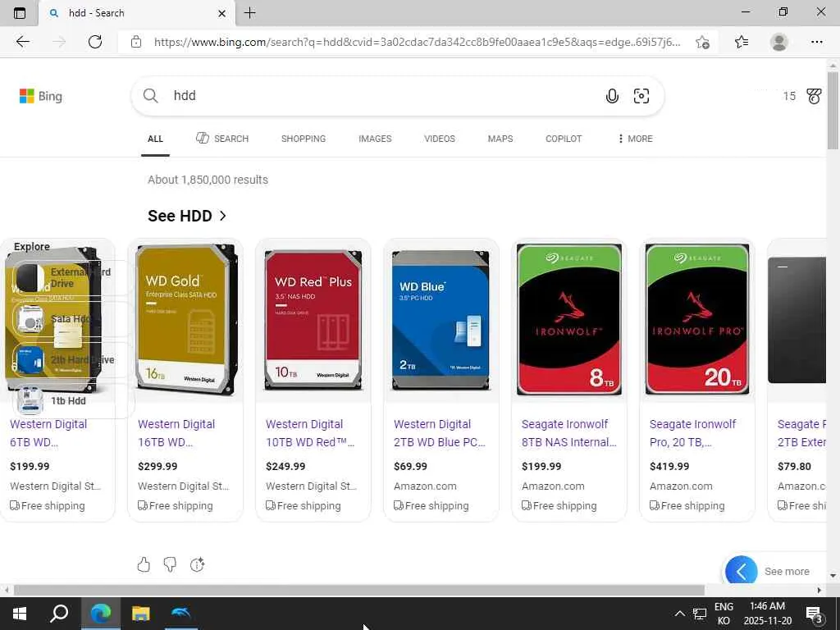
Task: Expand the MORE search categories menu
Action: point(635,139)
